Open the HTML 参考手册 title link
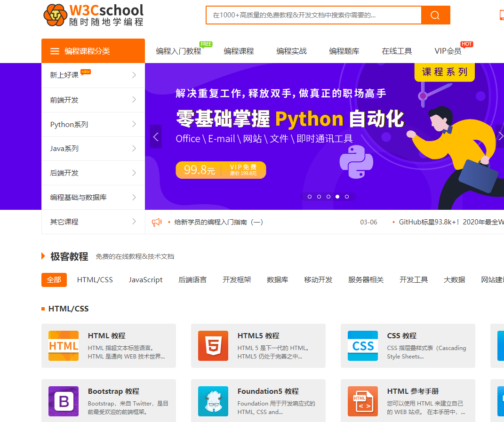504x422 pixels. (413, 391)
